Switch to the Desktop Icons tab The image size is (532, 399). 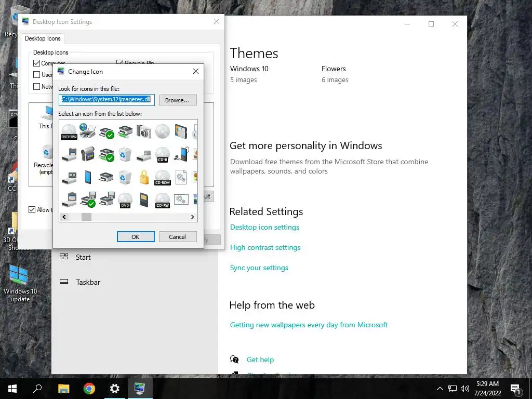coord(43,38)
